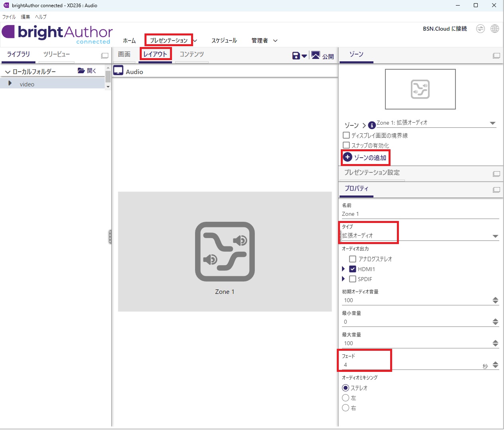The image size is (504, 430).
Task: Toggle the HDMI1 audio output checkbox
Action: point(353,269)
